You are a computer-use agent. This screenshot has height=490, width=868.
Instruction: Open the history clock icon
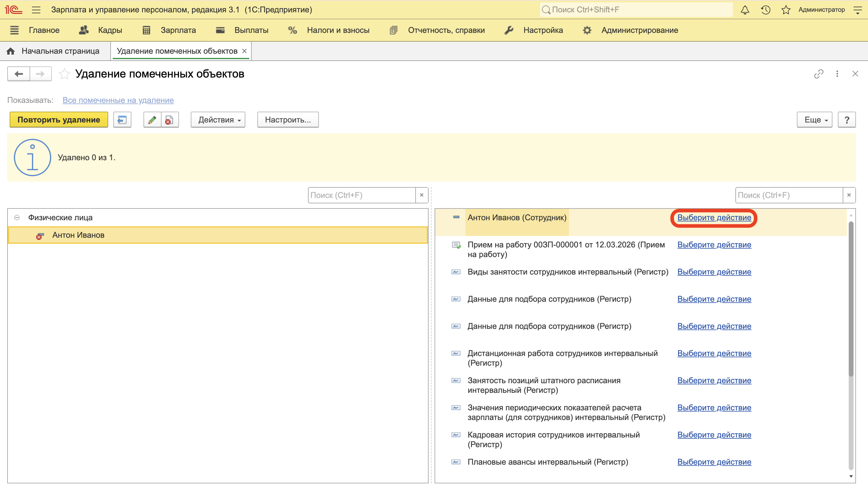point(765,10)
